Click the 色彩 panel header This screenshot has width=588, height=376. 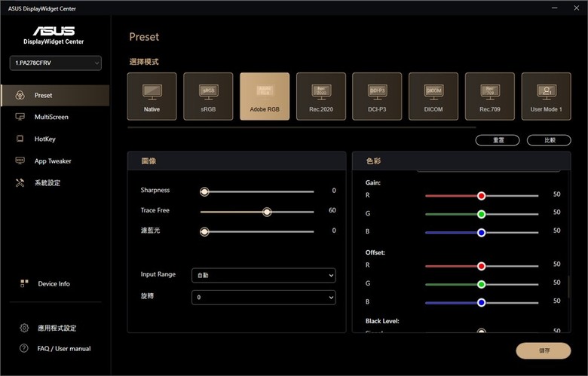click(x=461, y=161)
